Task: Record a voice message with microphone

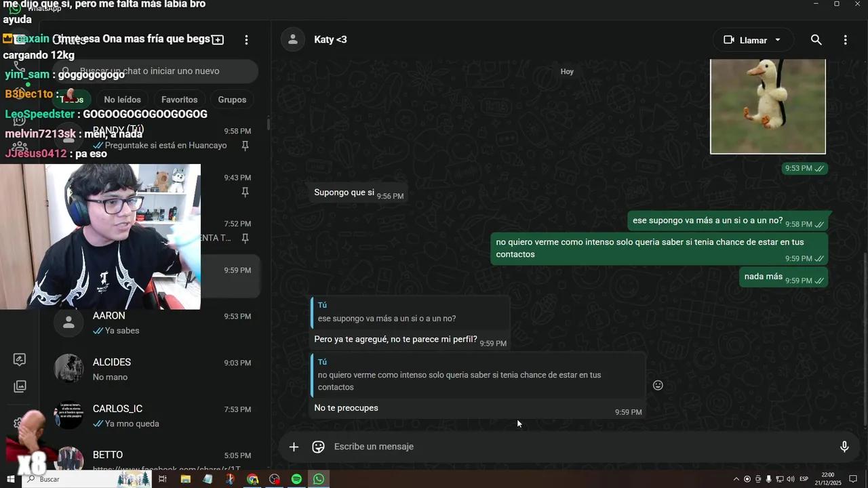Action: pos(844,447)
